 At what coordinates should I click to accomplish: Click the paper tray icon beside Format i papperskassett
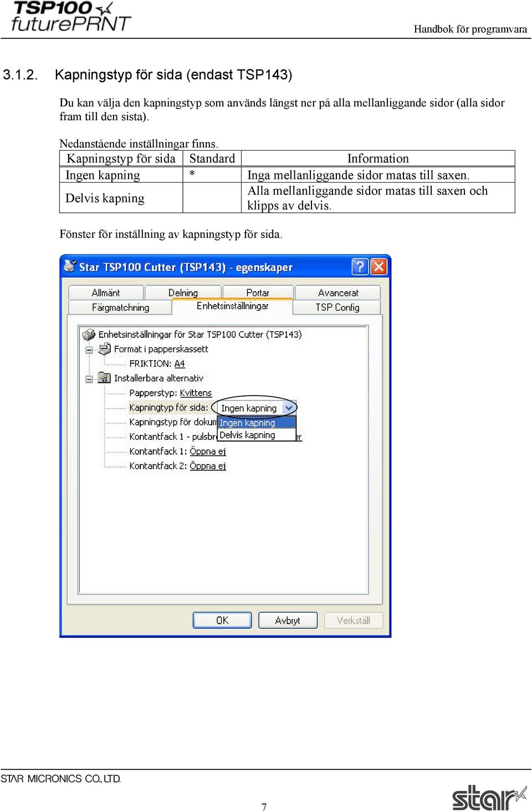pos(105,349)
